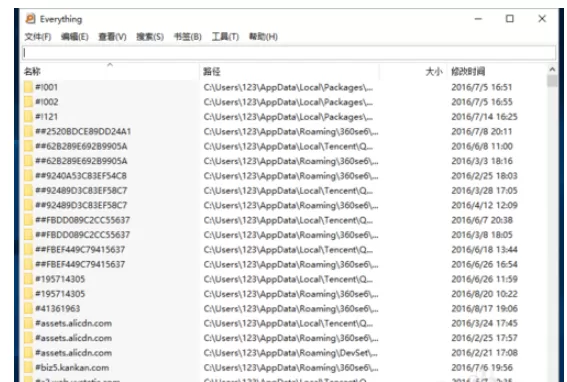Click the date 2016/7/8 20:11
The image size is (567, 382).
click(482, 131)
